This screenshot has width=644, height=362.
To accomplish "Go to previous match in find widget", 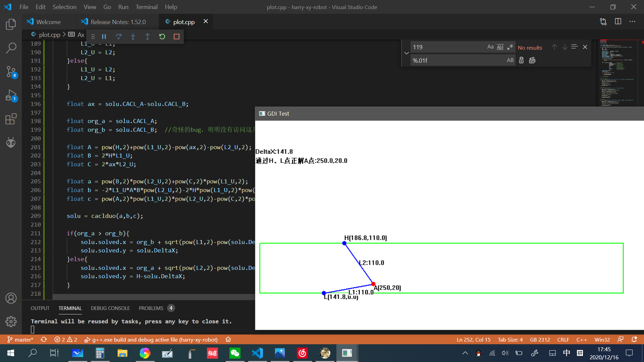I will tap(554, 47).
